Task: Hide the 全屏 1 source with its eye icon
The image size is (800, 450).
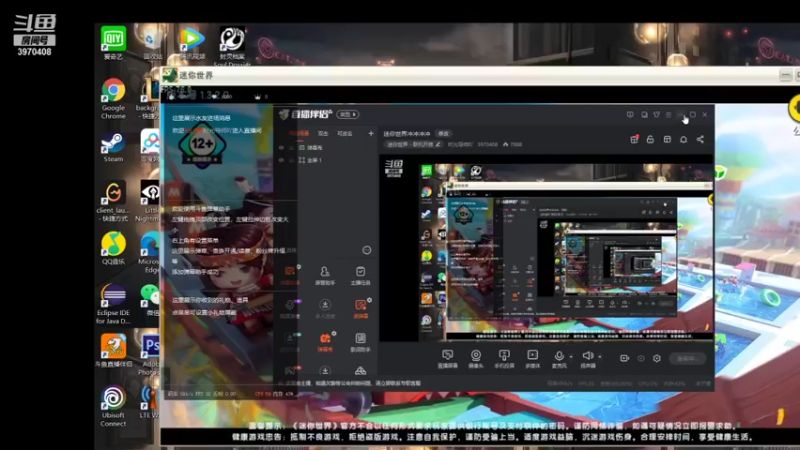Action: tap(281, 160)
